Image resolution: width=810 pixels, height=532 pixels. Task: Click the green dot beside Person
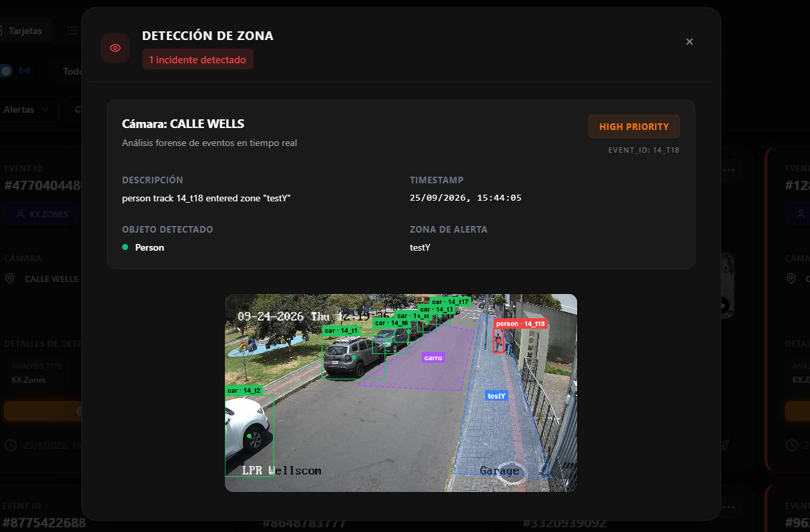pyautogui.click(x=125, y=247)
